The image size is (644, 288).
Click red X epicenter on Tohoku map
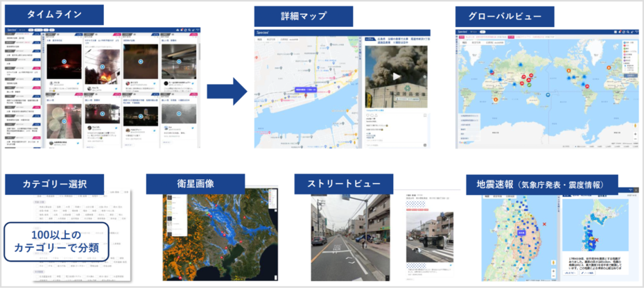[545, 224]
